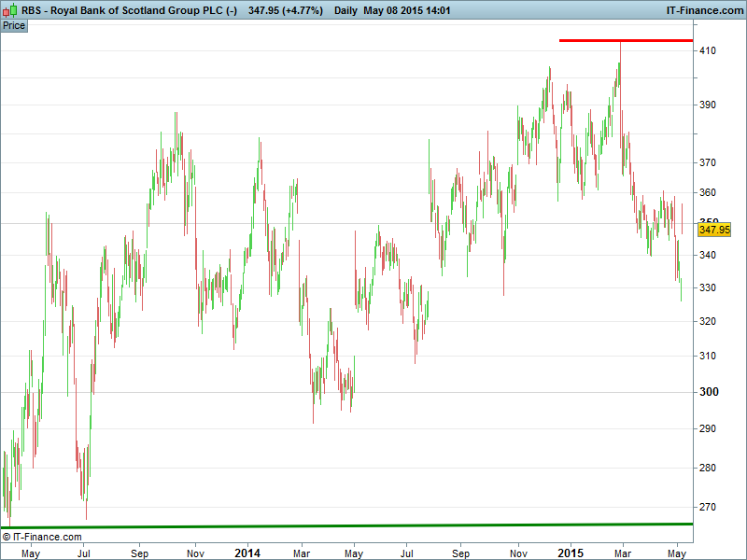Select the green horizontal support line
The width and height of the screenshot is (747, 560).
click(373, 525)
